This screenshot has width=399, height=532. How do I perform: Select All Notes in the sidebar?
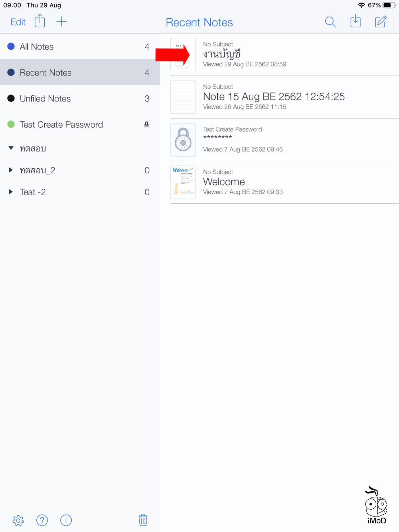37,46
